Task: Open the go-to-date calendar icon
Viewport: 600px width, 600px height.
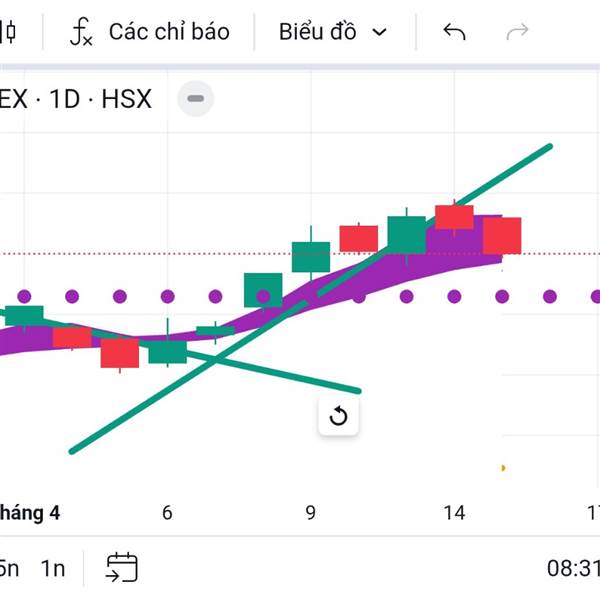Action: pyautogui.click(x=121, y=568)
